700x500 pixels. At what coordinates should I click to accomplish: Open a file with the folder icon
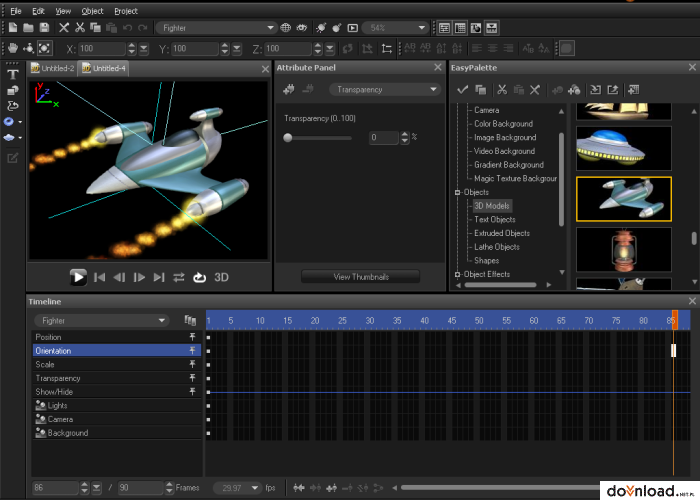(28, 28)
